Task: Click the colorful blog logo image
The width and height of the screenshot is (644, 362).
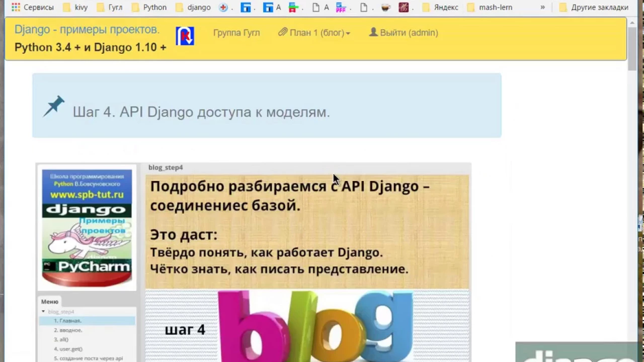Action: click(315, 325)
